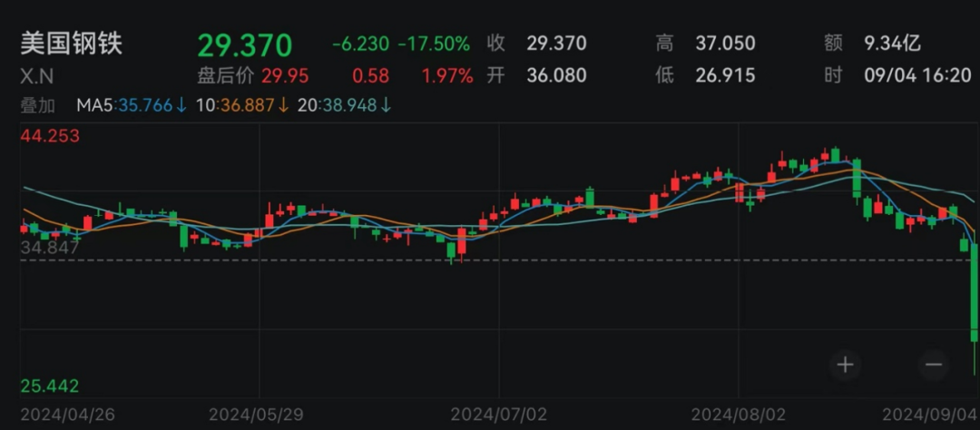
Task: Click the stock name 美国钢铁
Action: [x=72, y=44]
